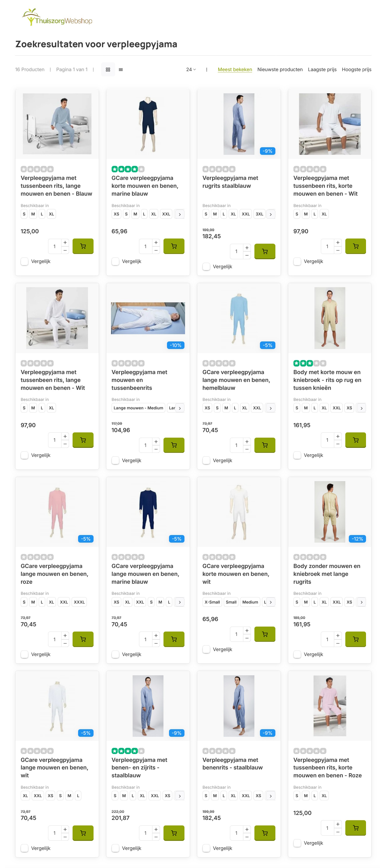Add Body zonder mouwen to cart
Screen dimensions: 380x868
[x=356, y=639]
